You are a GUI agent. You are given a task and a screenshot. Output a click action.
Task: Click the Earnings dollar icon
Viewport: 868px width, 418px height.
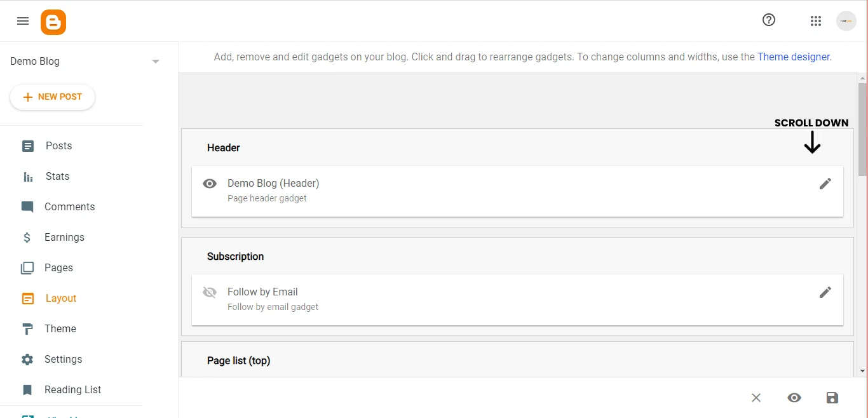point(27,237)
